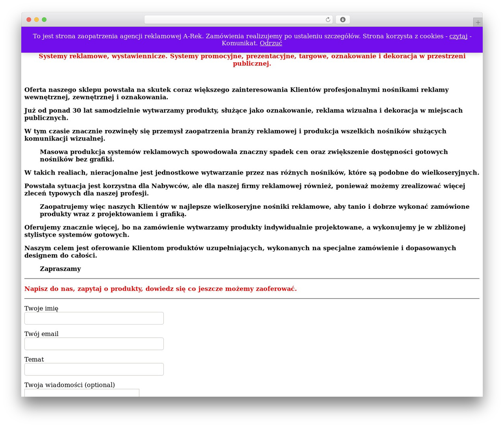This screenshot has width=504, height=427.
Task: Click the 'Twoja wiadomości (optional)' label
Action: (x=70, y=385)
